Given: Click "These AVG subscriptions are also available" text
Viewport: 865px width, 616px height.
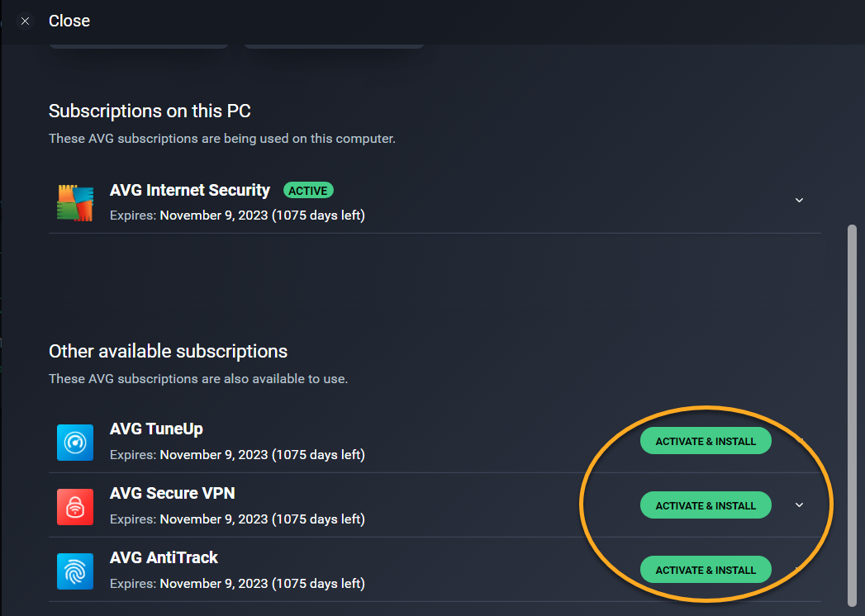Looking at the screenshot, I should [198, 379].
